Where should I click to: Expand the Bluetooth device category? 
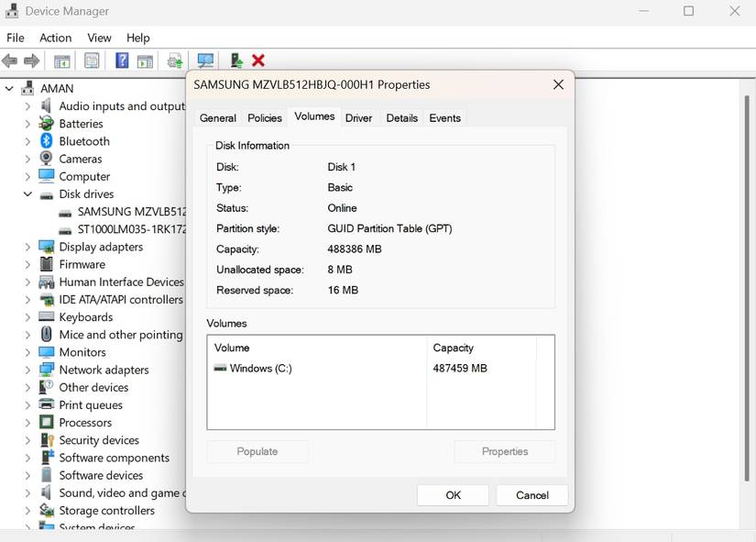[27, 141]
